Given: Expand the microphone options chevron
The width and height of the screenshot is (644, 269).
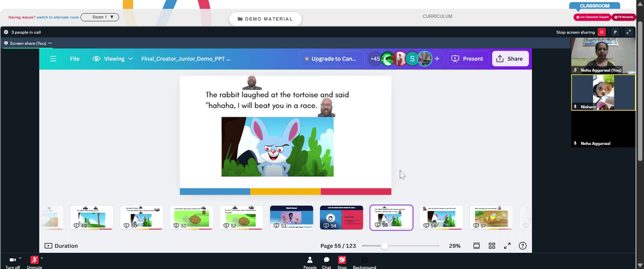Looking at the screenshot, I should pos(42,258).
